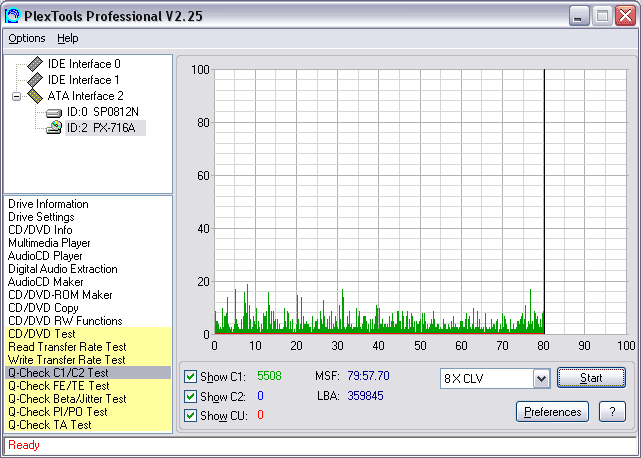Select Q-Check C1/C2 Test

(x=88, y=373)
